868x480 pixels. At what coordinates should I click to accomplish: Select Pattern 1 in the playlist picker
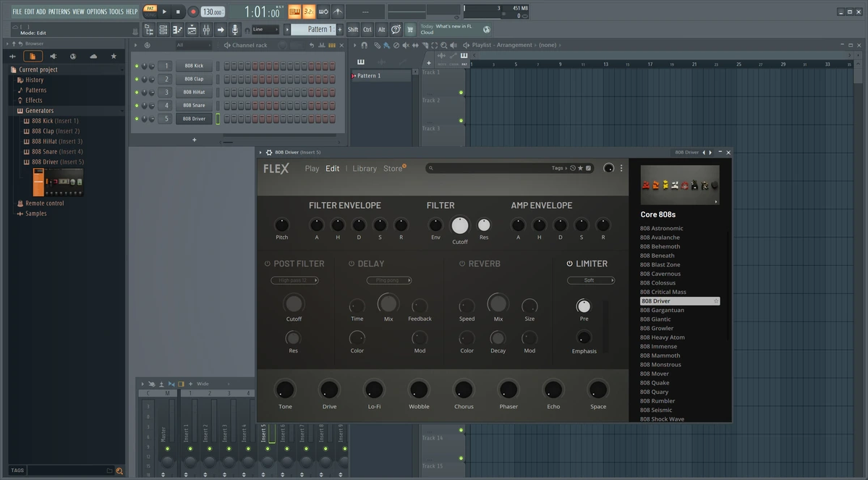coord(381,75)
